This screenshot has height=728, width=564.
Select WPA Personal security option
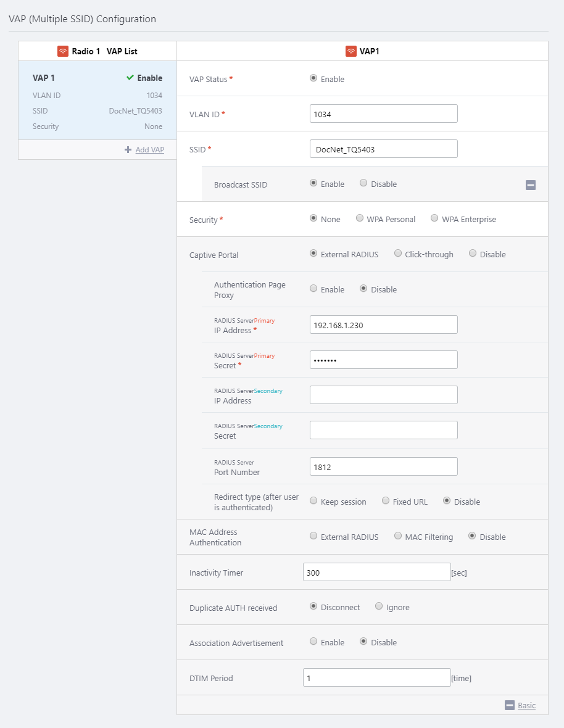360,218
